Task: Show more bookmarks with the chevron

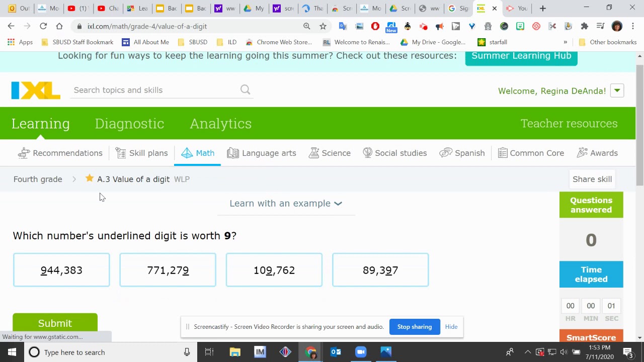Action: click(566, 42)
